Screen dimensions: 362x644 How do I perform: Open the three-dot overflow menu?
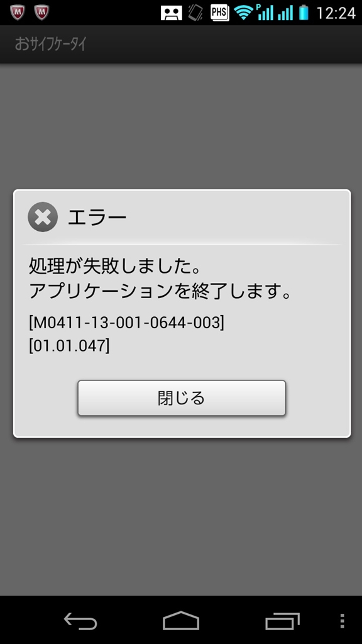tap(343, 621)
